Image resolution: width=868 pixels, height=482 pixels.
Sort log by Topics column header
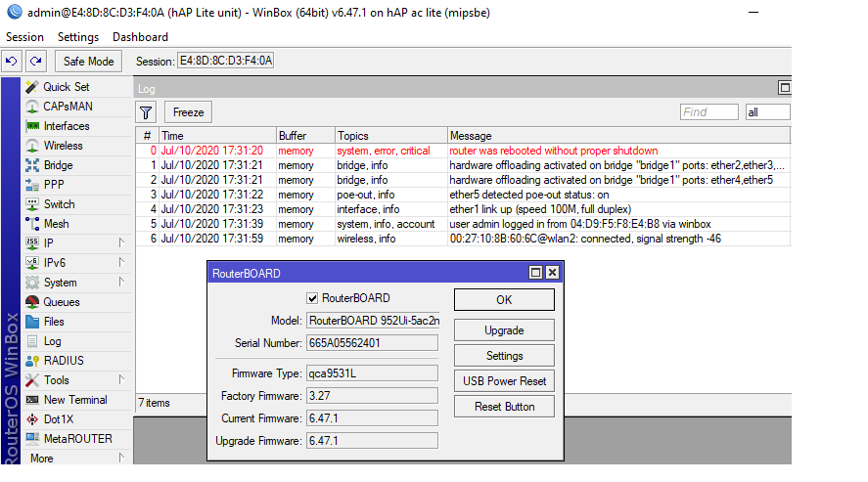coord(390,136)
